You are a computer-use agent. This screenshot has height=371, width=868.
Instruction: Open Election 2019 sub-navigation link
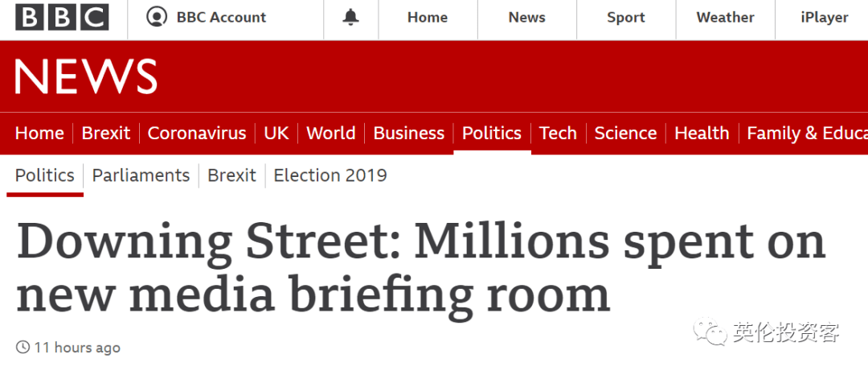click(x=330, y=175)
